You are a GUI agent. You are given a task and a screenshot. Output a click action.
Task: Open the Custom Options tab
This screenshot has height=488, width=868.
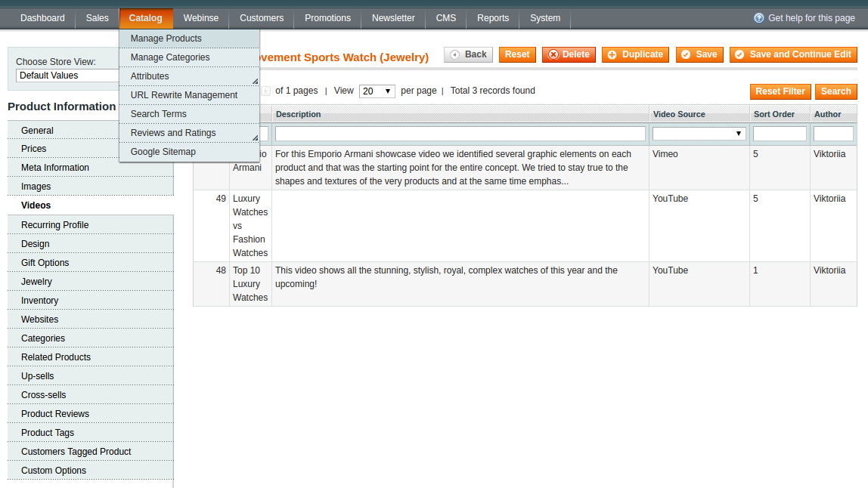click(90, 471)
